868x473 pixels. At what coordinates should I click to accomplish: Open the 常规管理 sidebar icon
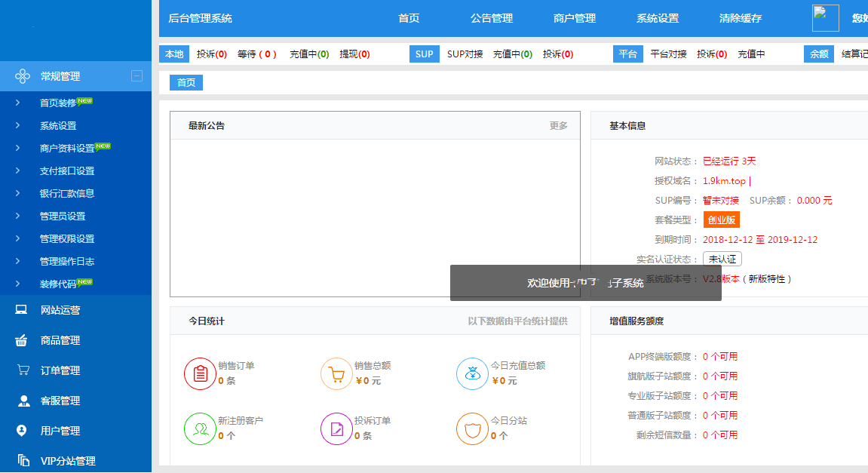click(x=23, y=75)
